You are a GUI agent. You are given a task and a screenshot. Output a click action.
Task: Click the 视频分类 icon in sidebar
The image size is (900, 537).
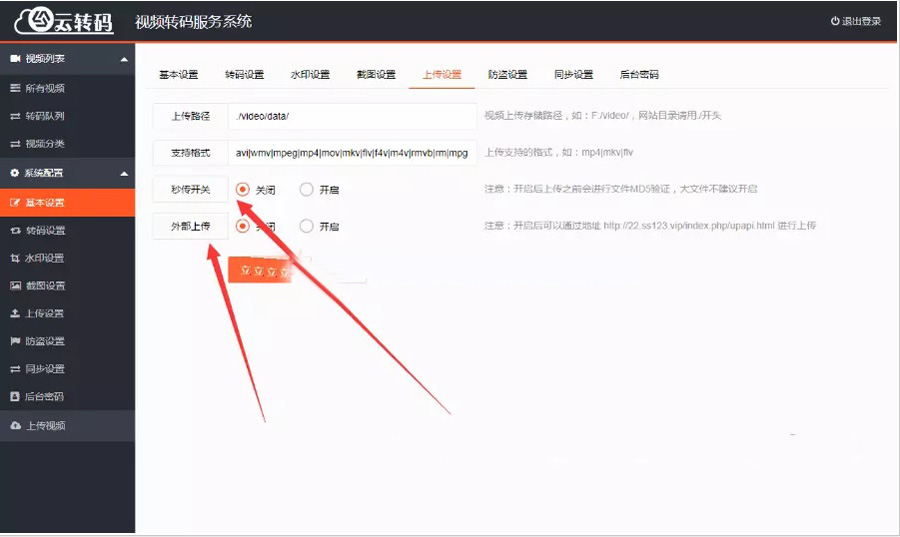coord(15,144)
